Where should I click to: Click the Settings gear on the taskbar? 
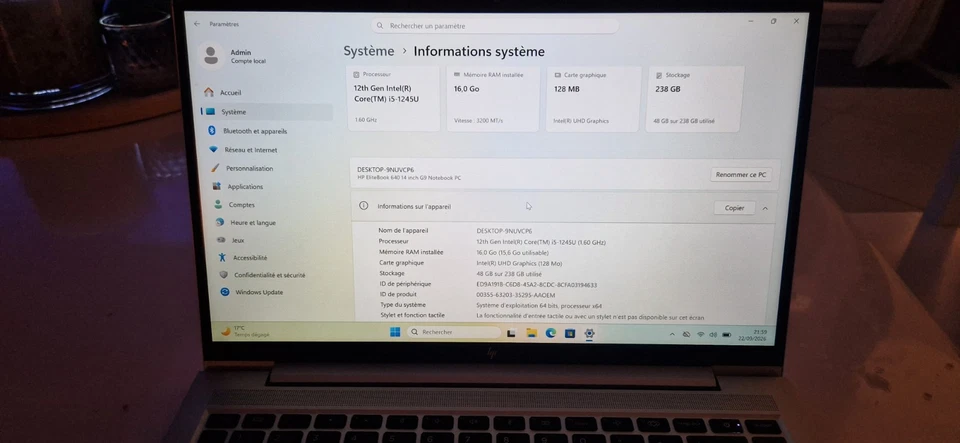click(x=589, y=333)
